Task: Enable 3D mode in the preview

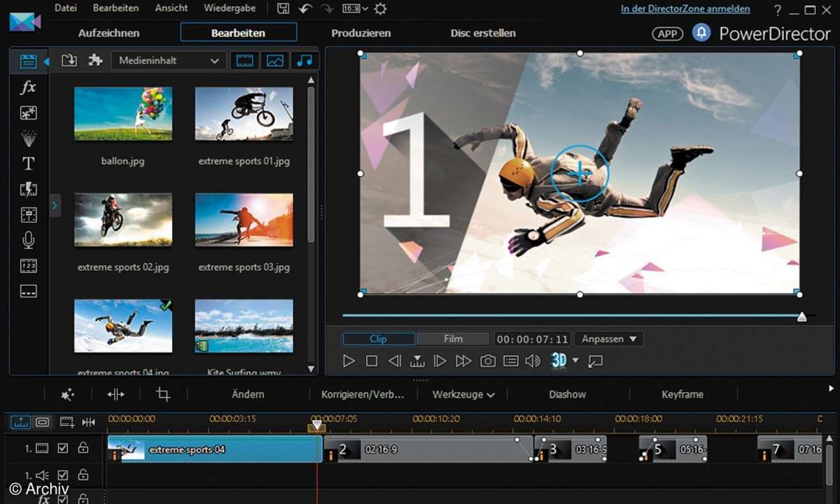Action: [x=559, y=360]
